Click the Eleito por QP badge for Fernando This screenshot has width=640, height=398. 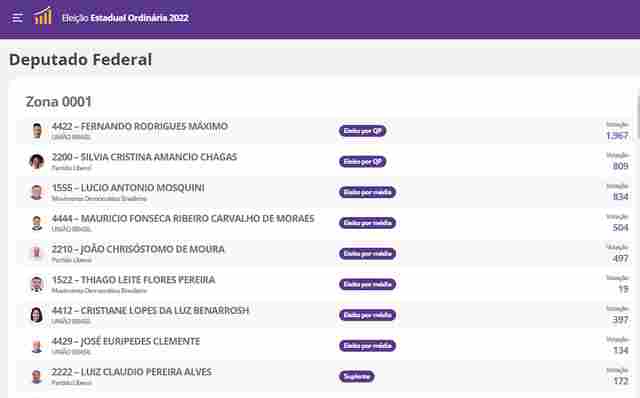(x=362, y=131)
